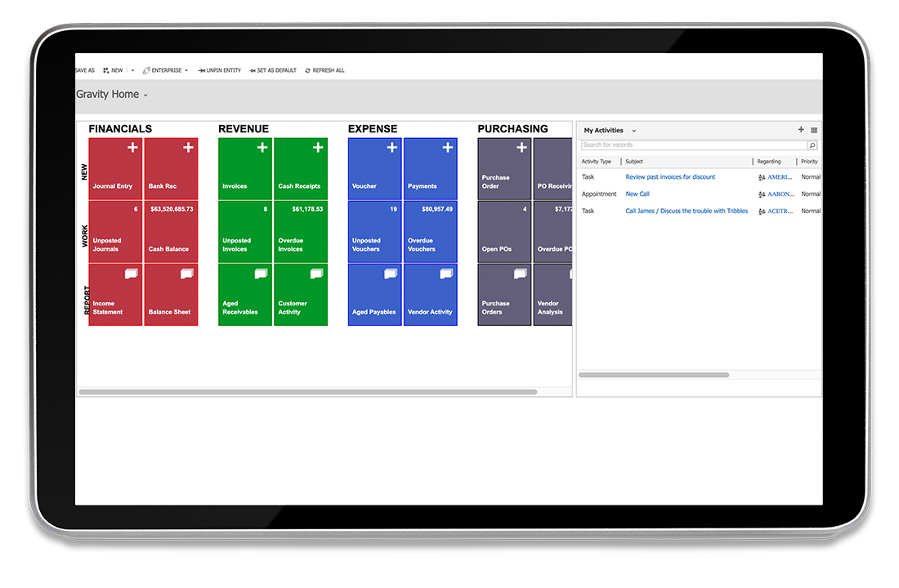Open Overdue Invoices tile

pos(301,232)
